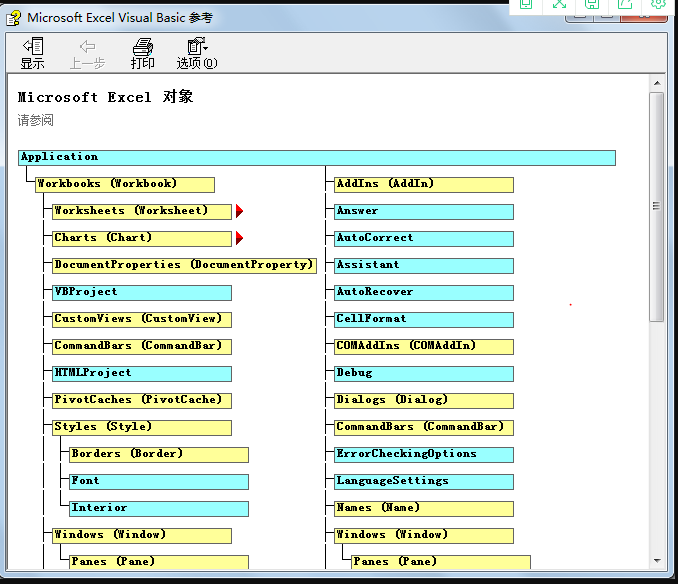Click the 打印 (Print) toolbar icon

tap(143, 54)
